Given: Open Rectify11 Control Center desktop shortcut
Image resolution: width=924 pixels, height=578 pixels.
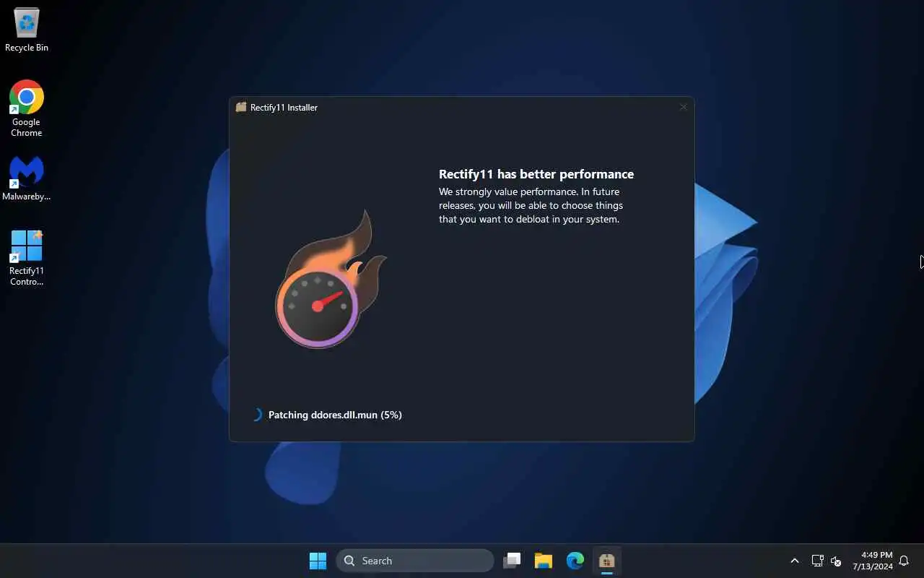Looking at the screenshot, I should (x=27, y=258).
